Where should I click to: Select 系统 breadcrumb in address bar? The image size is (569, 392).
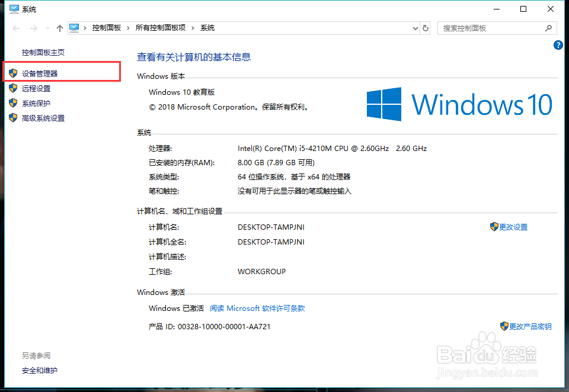(207, 28)
